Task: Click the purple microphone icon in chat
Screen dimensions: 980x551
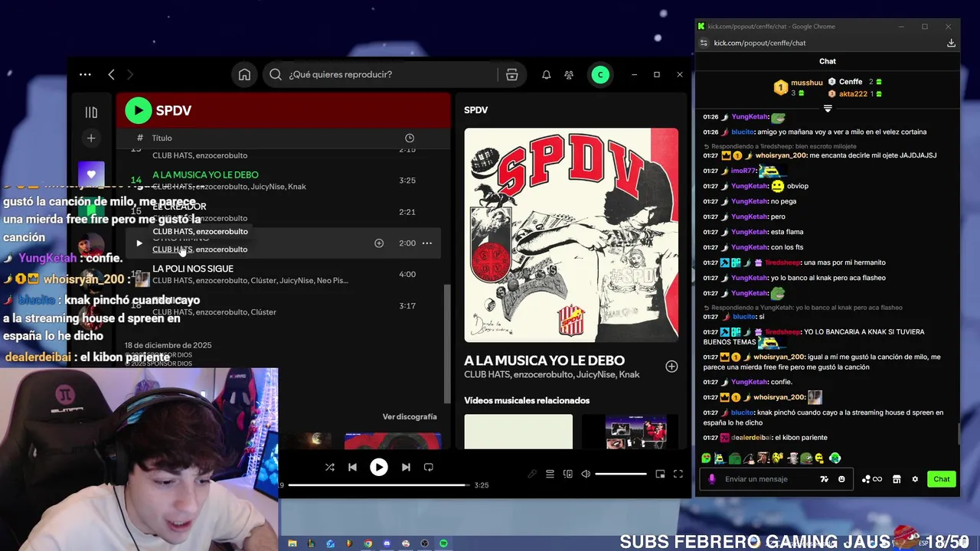Action: (x=712, y=479)
